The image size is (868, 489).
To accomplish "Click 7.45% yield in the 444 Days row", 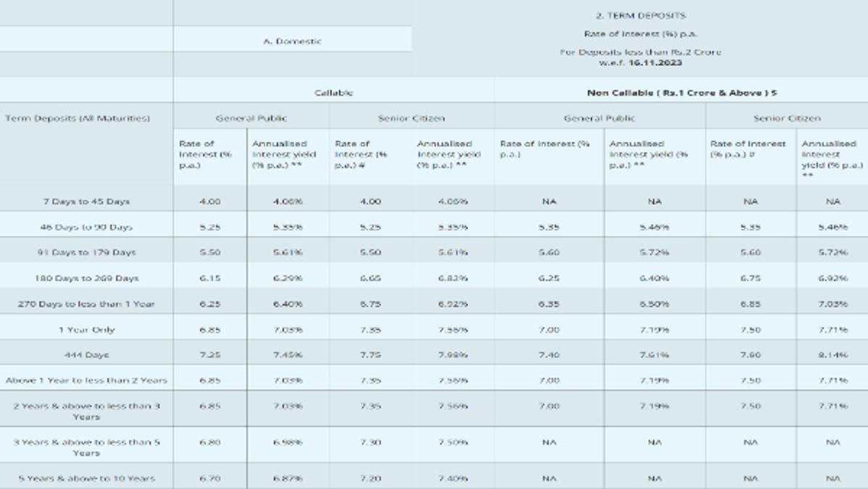I will point(288,355).
